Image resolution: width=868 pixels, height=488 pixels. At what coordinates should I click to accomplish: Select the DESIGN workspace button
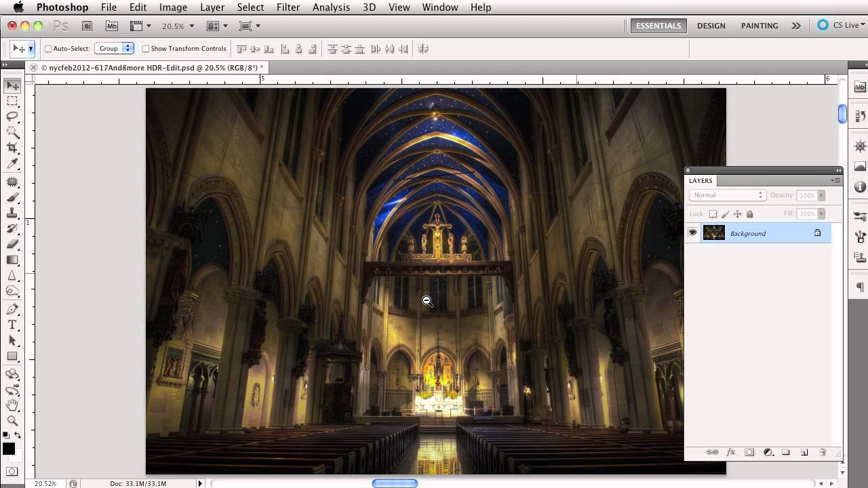711,26
